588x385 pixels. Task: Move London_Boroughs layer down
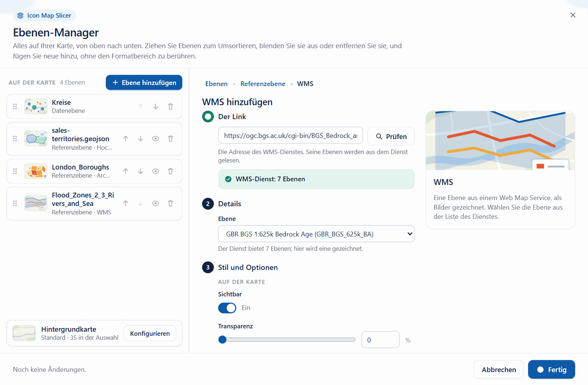click(140, 171)
